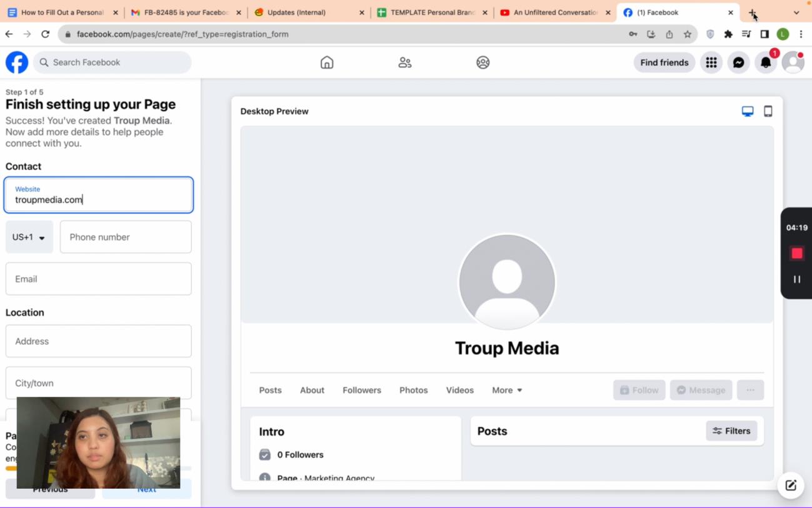The image size is (812, 508).
Task: Switch to desktop preview view
Action: (x=748, y=111)
